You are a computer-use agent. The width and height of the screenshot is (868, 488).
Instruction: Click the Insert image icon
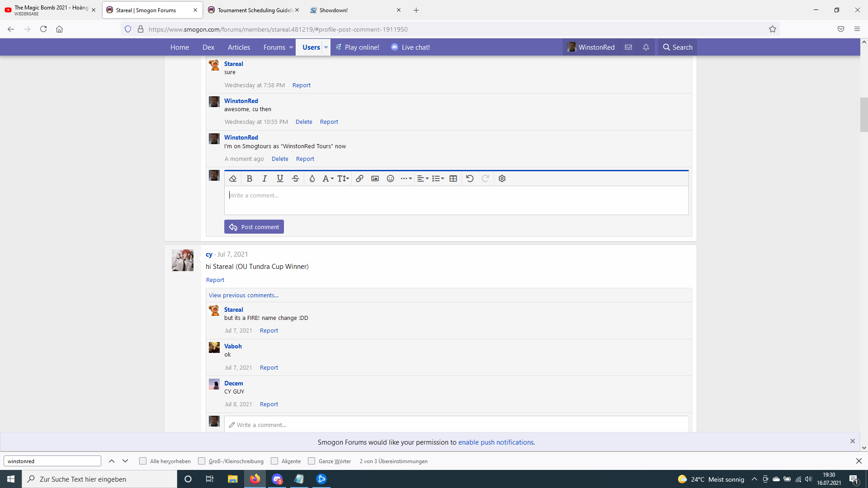tap(375, 178)
